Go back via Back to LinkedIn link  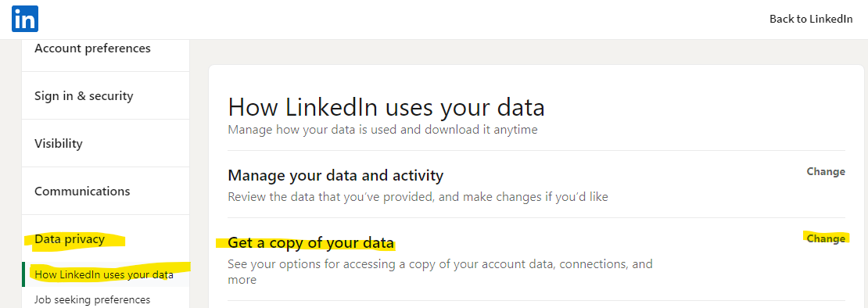pos(811,19)
